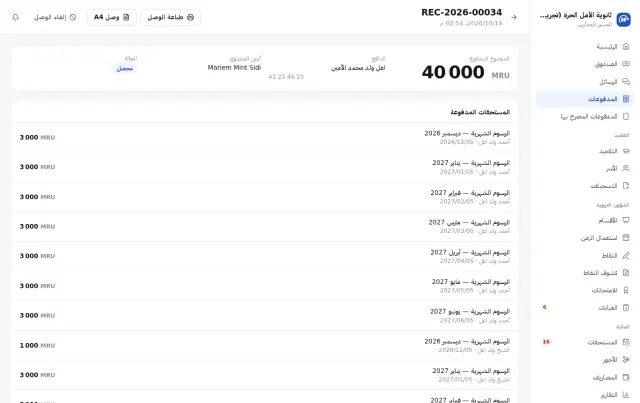640x403 pixels.
Task: Click due date '2027/04/05' under أبريل 2027
Action: (x=456, y=261)
